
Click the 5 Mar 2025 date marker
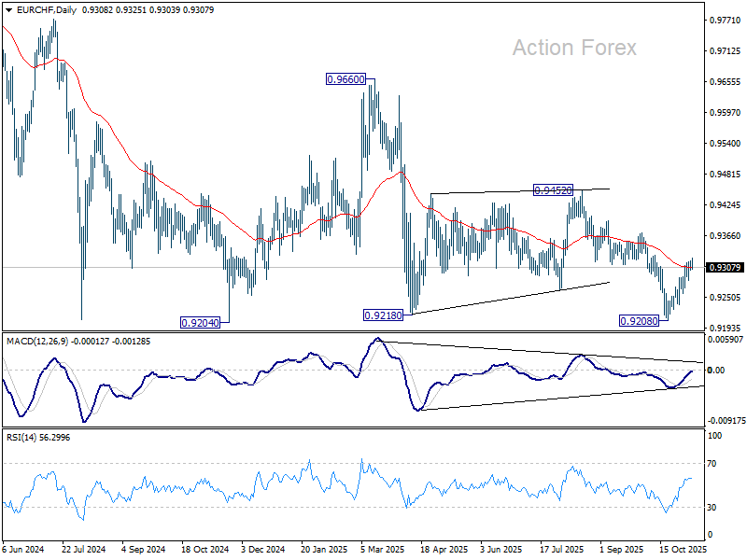point(383,549)
